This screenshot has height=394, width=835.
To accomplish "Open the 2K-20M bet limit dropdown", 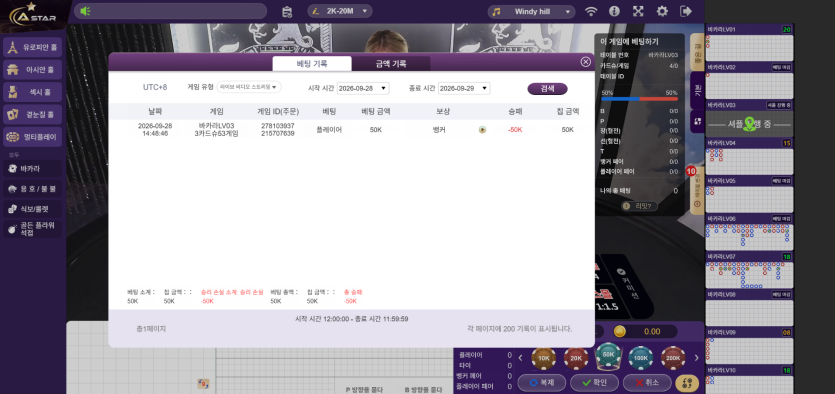I will (x=340, y=11).
